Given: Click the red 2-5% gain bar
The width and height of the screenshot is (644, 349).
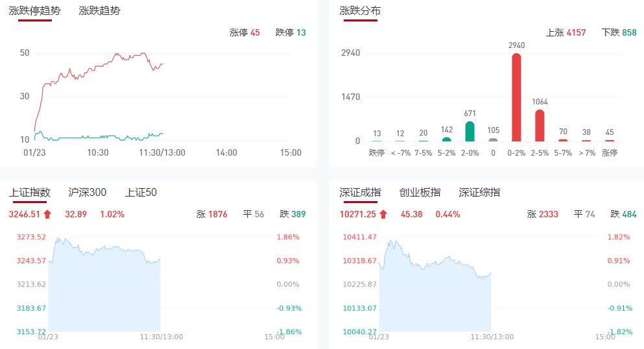Looking at the screenshot, I should tap(540, 125).
